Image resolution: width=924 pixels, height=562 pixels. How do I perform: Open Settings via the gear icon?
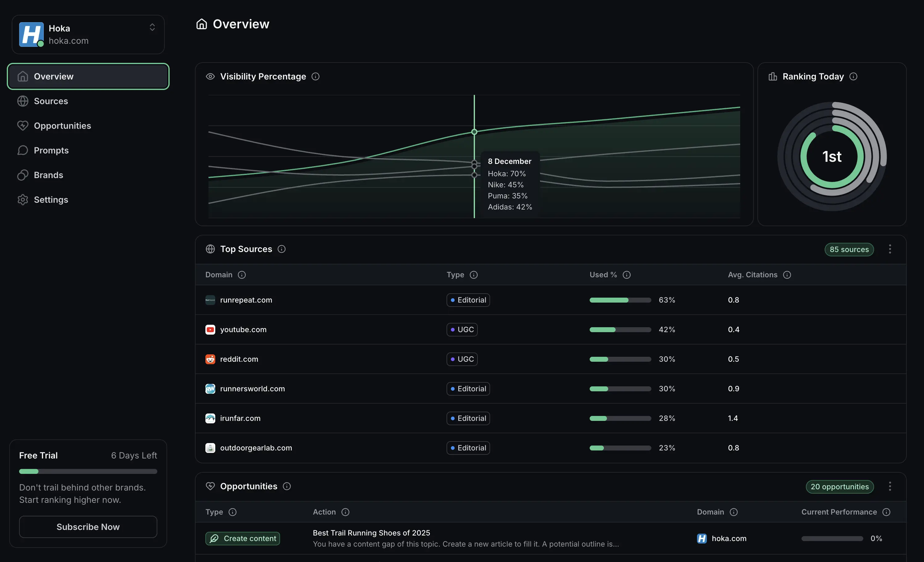(23, 199)
